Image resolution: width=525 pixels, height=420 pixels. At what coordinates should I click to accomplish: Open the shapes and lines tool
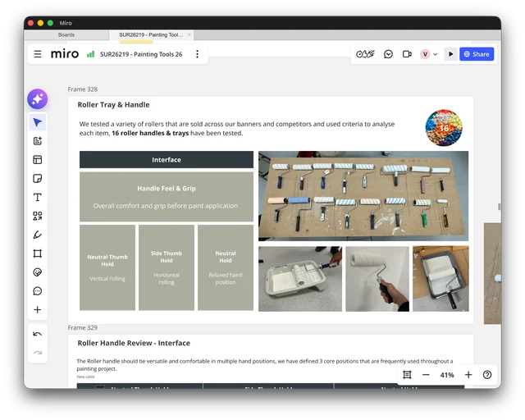click(38, 216)
